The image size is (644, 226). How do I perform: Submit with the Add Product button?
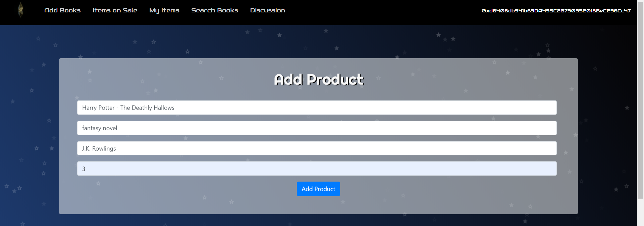tap(318, 189)
